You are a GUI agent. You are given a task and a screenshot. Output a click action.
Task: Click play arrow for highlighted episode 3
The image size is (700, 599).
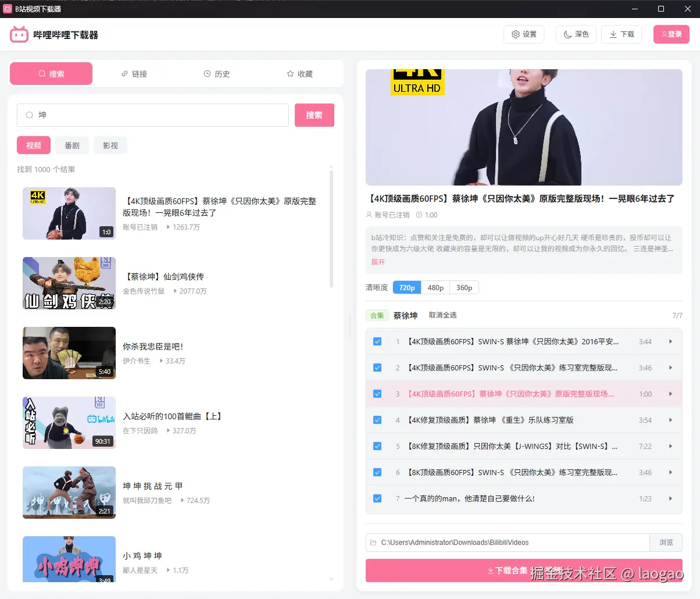pyautogui.click(x=670, y=394)
